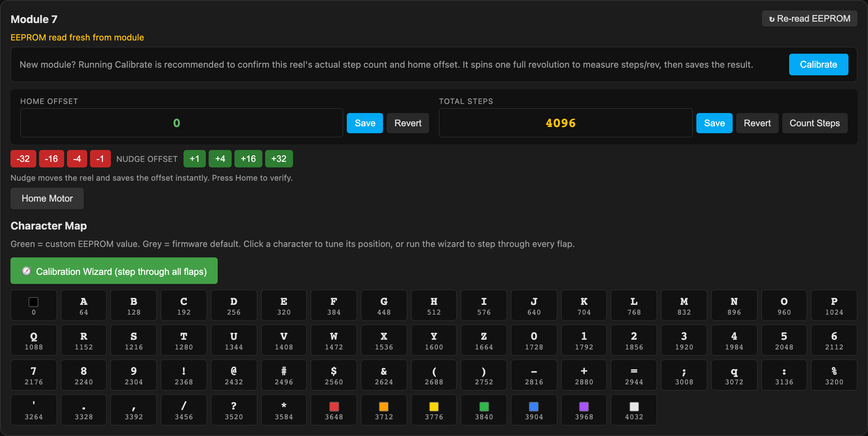Viewport: 868px width, 436px height.
Task: Save the Home Offset value
Action: [x=365, y=123]
